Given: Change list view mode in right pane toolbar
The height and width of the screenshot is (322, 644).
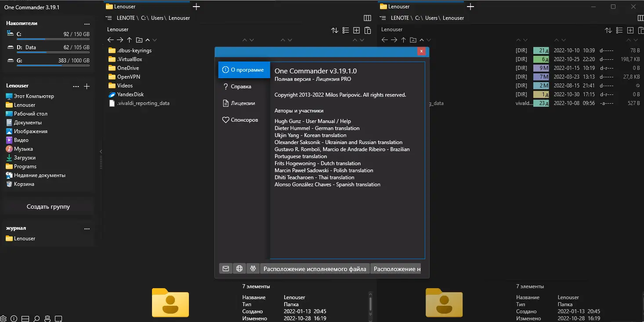Looking at the screenshot, I should [619, 30].
